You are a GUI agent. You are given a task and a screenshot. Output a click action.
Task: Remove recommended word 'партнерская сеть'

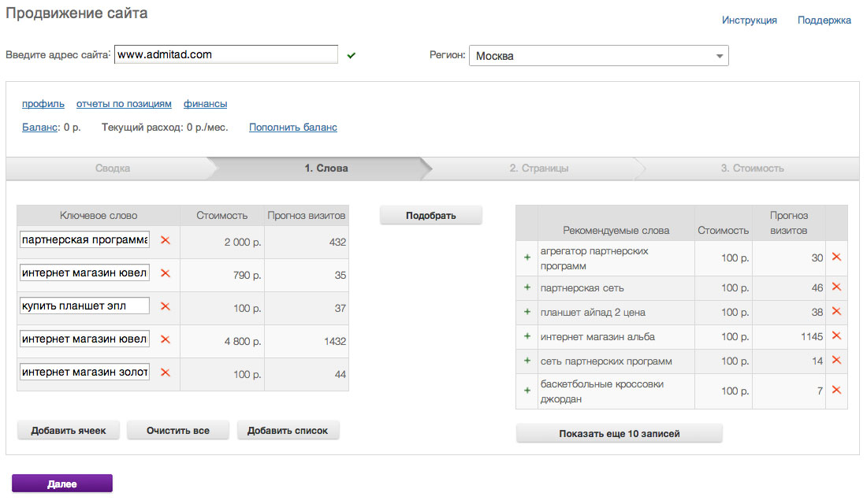point(836,287)
